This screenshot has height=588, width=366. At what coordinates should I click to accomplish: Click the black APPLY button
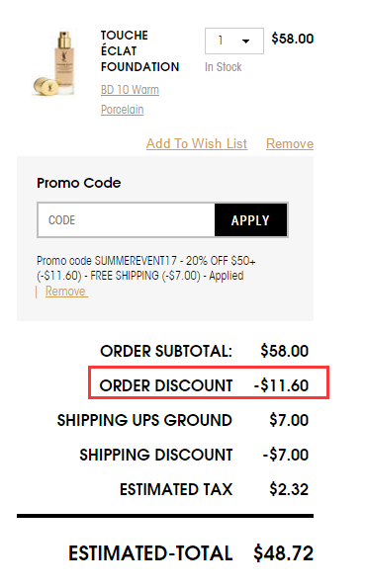250,220
